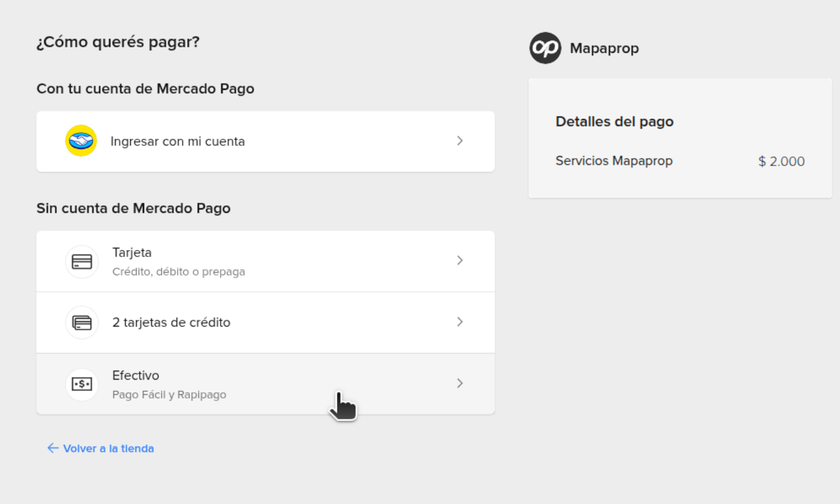The height and width of the screenshot is (504, 840).
Task: Pick Efectivo payment option
Action: pos(265,384)
